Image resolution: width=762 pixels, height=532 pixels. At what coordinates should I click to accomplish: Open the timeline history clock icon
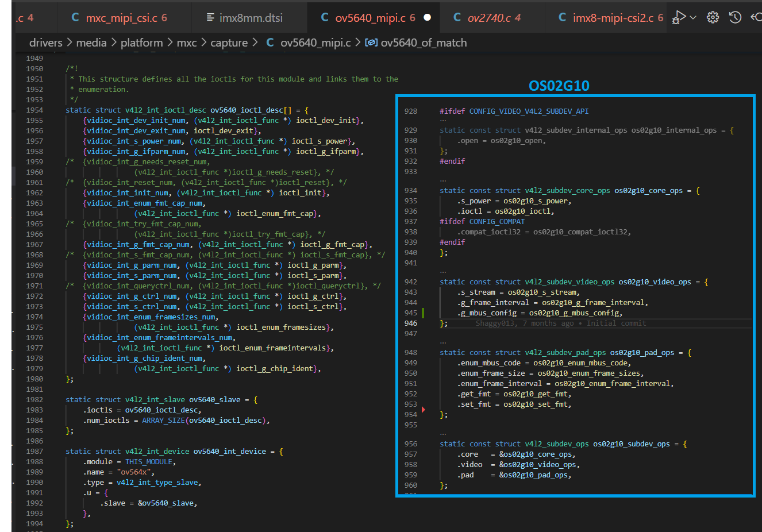[x=735, y=17]
